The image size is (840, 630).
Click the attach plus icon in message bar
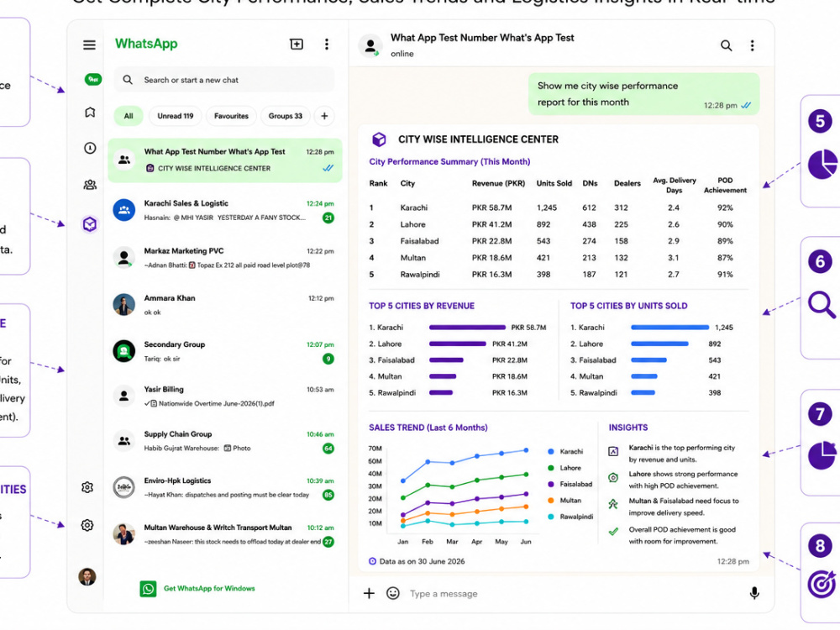[369, 593]
